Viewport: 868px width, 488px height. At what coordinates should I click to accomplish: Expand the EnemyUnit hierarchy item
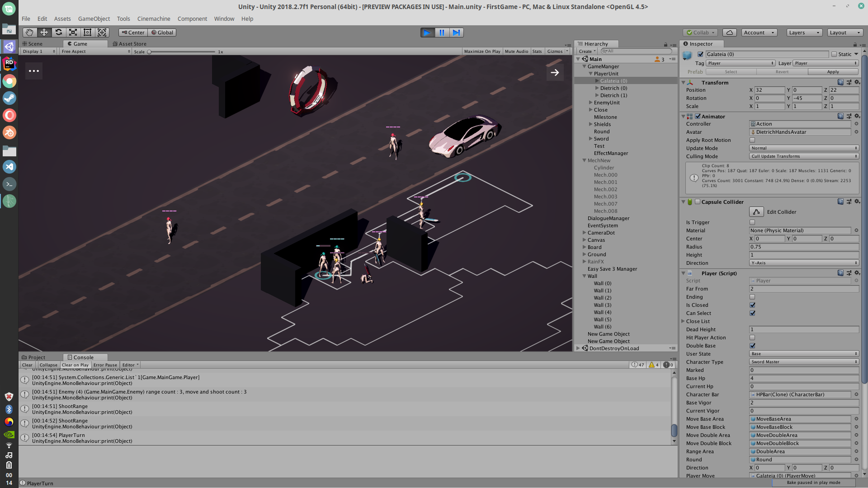(590, 103)
